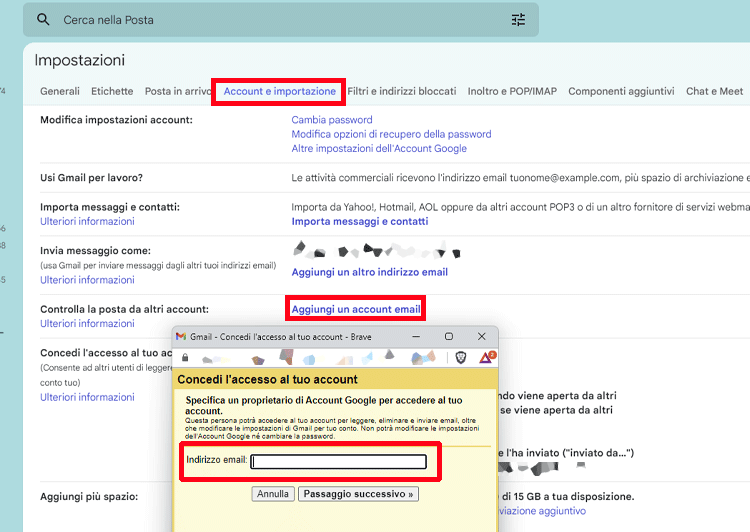Click Importa messaggi e contatti link
Screen dimensions: 750x532
tap(360, 221)
